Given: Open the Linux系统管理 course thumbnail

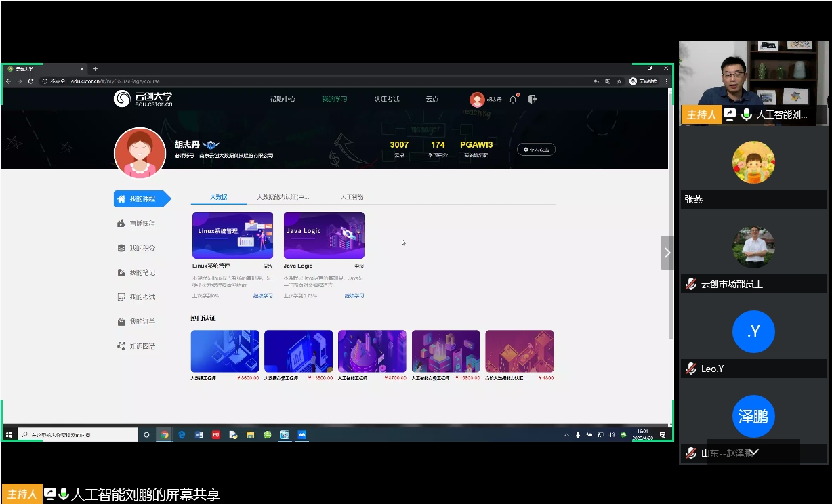Looking at the screenshot, I should [x=232, y=235].
